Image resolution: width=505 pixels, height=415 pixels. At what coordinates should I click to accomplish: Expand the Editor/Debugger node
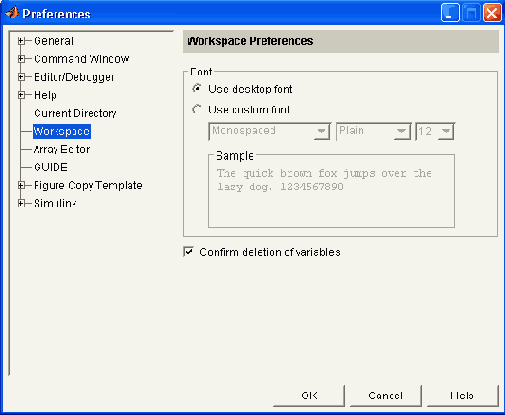coord(21,77)
